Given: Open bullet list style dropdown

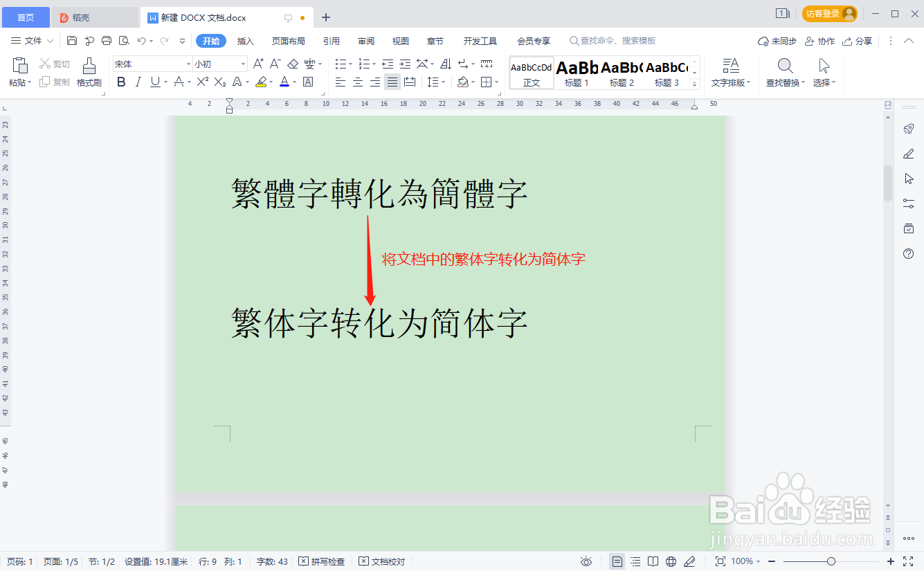Looking at the screenshot, I should 351,64.
